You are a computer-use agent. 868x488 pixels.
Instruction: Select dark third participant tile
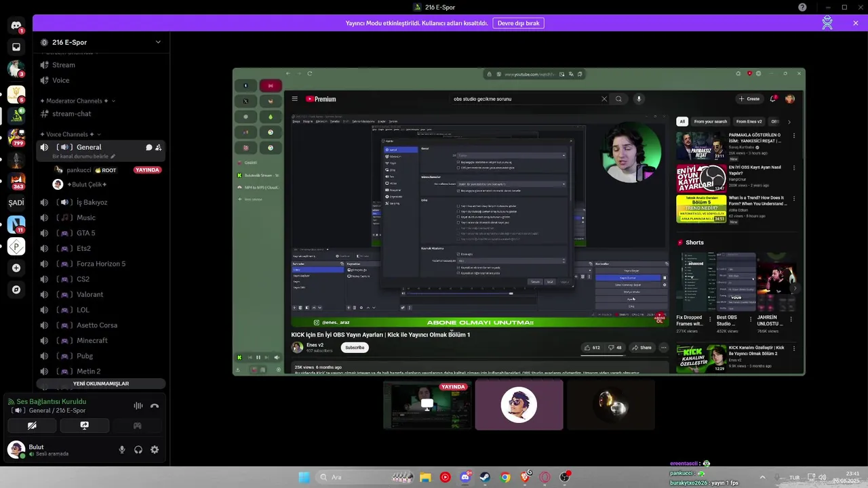click(x=610, y=405)
